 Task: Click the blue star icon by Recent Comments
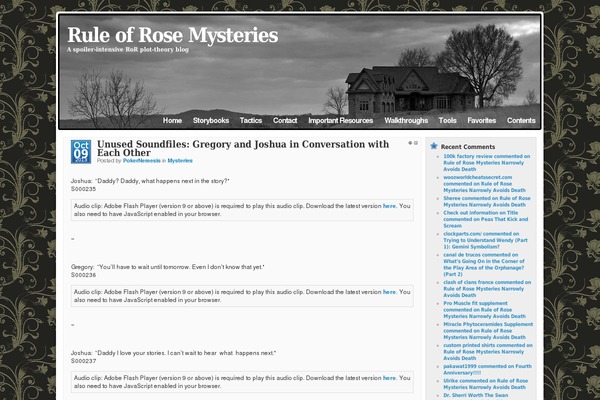tap(434, 146)
